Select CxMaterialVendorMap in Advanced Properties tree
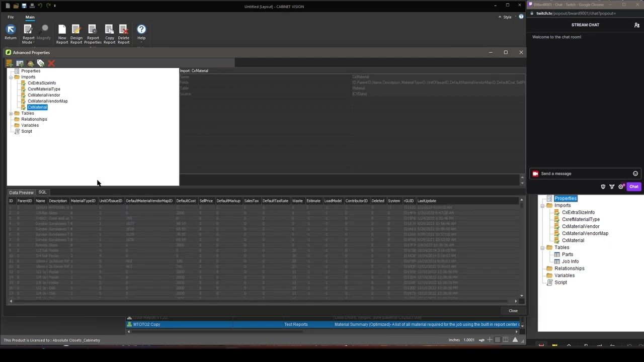 tap(47, 101)
